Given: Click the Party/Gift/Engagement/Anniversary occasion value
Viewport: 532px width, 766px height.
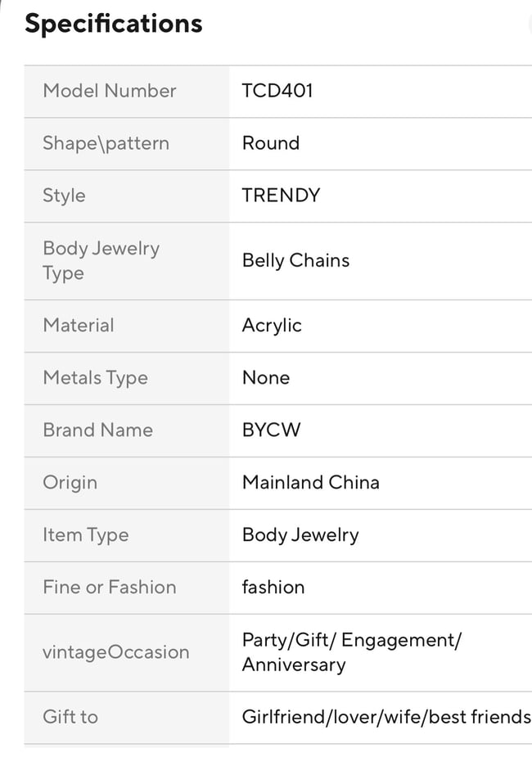Looking at the screenshot, I should 351,652.
